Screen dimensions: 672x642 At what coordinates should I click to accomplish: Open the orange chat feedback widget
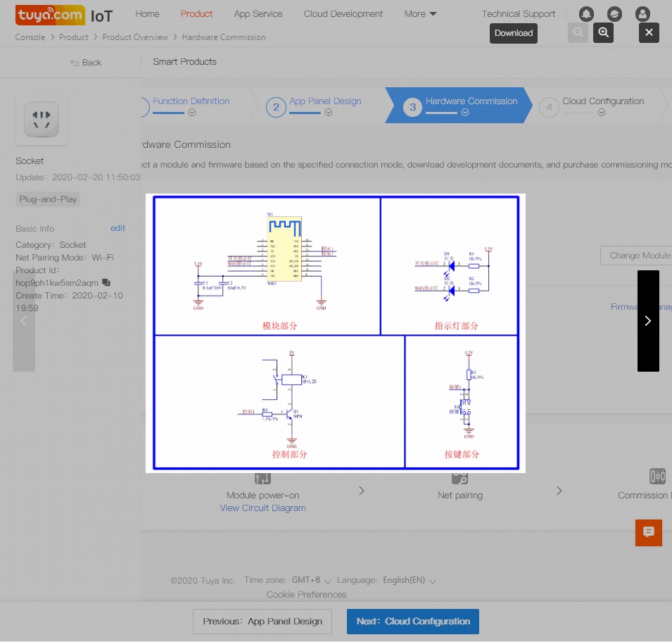pyautogui.click(x=648, y=532)
